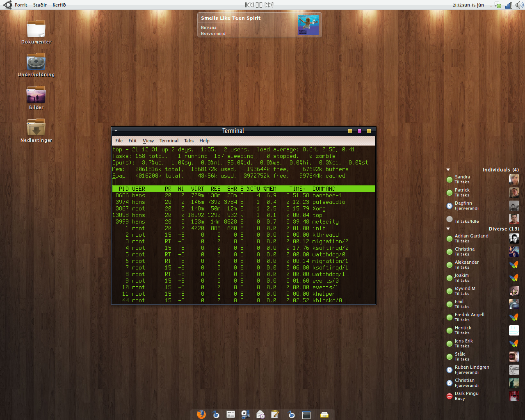Open the film reel video dock icon

click(246, 414)
